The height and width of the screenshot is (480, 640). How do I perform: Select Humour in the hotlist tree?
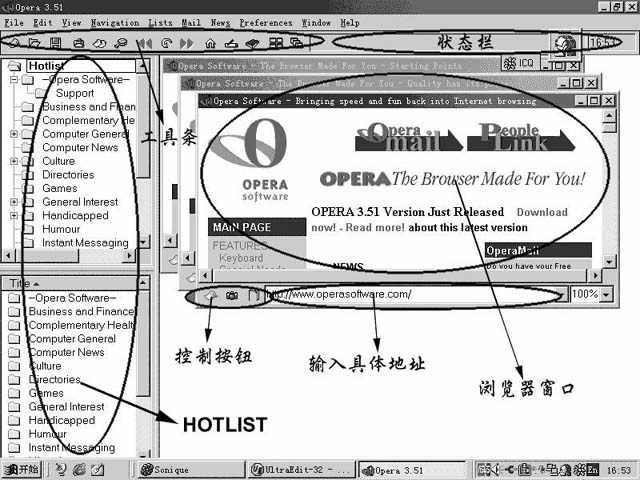coord(61,229)
